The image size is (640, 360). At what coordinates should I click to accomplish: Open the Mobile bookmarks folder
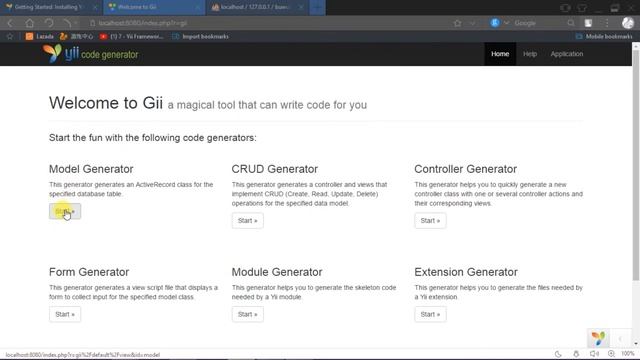click(x=604, y=36)
